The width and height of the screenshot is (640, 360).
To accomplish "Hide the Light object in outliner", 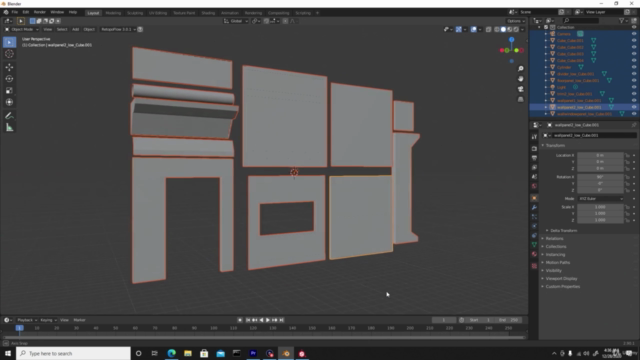I will tap(634, 87).
